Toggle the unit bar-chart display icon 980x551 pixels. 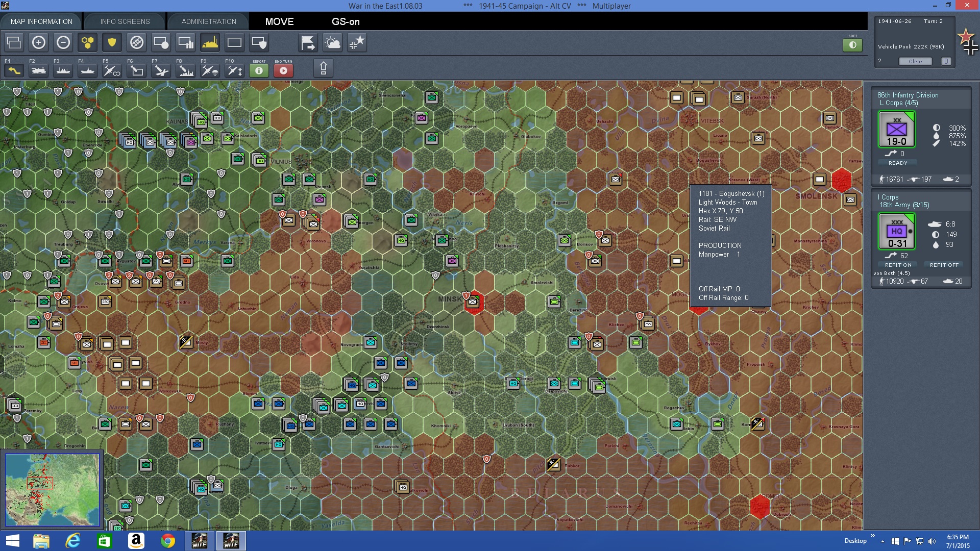(185, 42)
